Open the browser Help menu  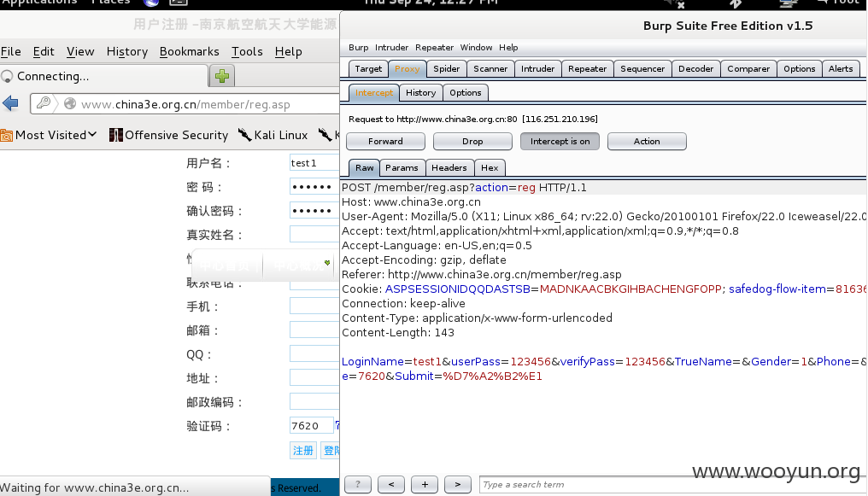pos(288,51)
